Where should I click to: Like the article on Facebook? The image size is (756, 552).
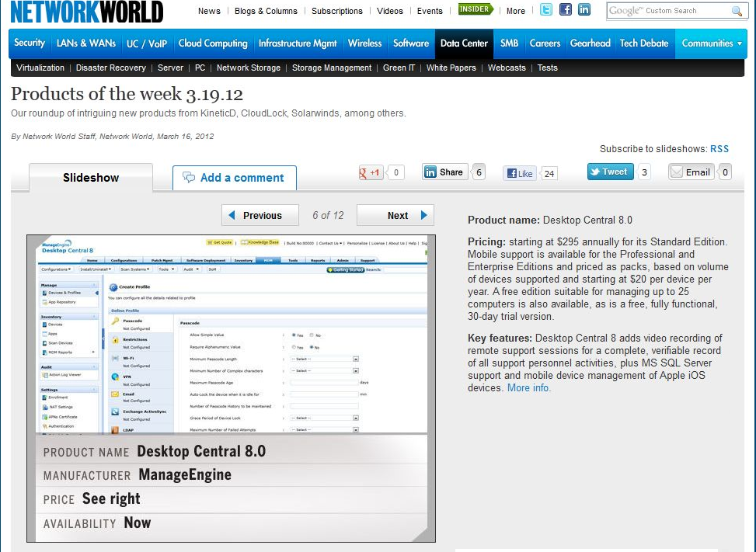point(520,173)
